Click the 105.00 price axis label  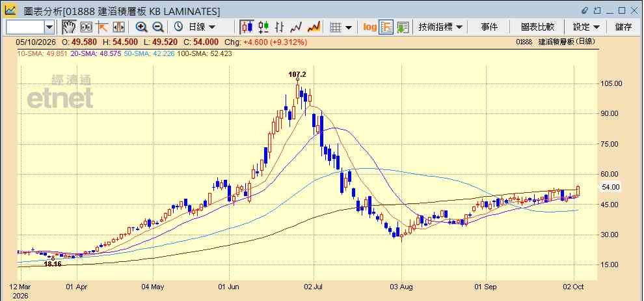coord(611,83)
